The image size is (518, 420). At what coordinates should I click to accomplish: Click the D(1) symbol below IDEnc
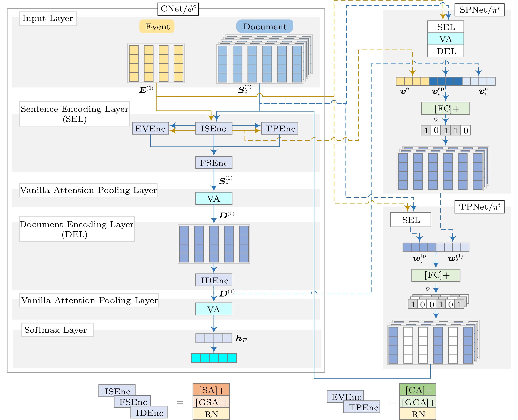(227, 293)
